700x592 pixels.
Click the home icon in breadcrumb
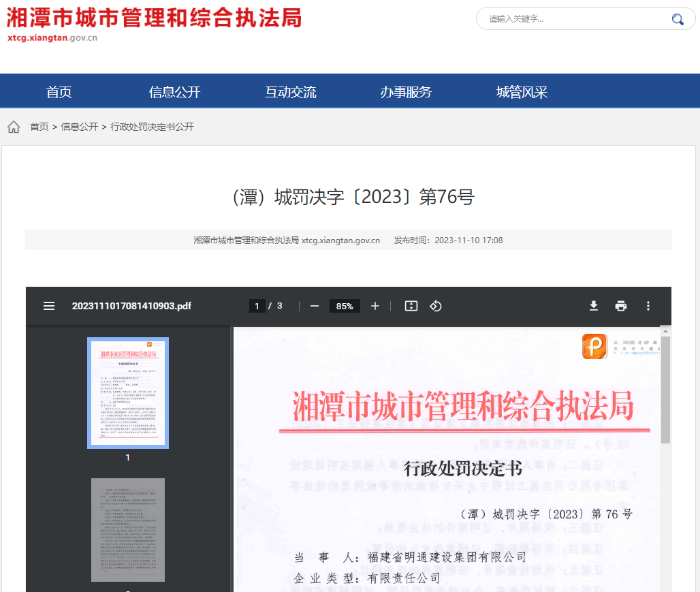pyautogui.click(x=14, y=127)
